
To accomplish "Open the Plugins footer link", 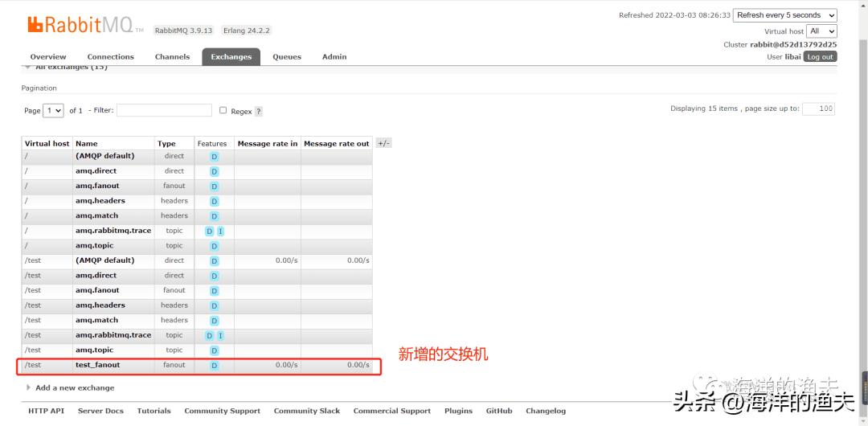I will pos(458,411).
